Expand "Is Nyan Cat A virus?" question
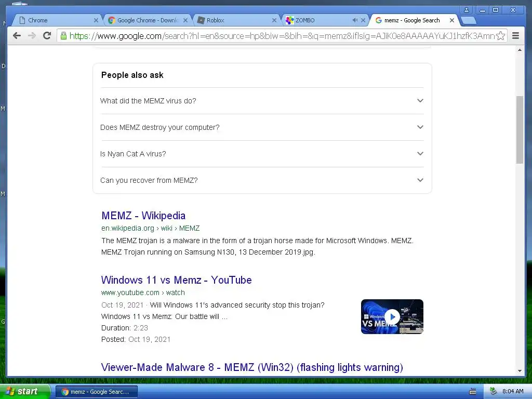Screen dimensions: 532x399 pyautogui.click(x=262, y=154)
